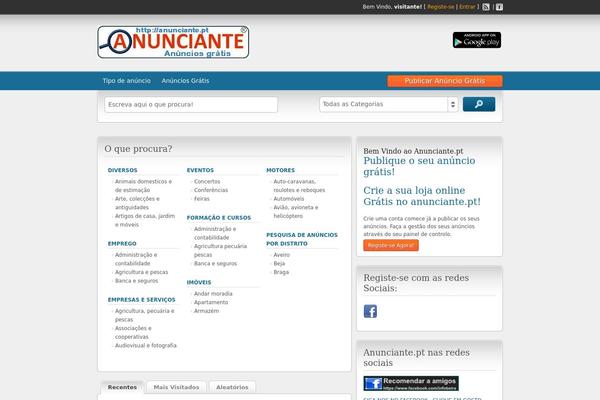Open Artigos de casa, jardim e móveis
Screen dimensions: 600x400
tap(145, 220)
